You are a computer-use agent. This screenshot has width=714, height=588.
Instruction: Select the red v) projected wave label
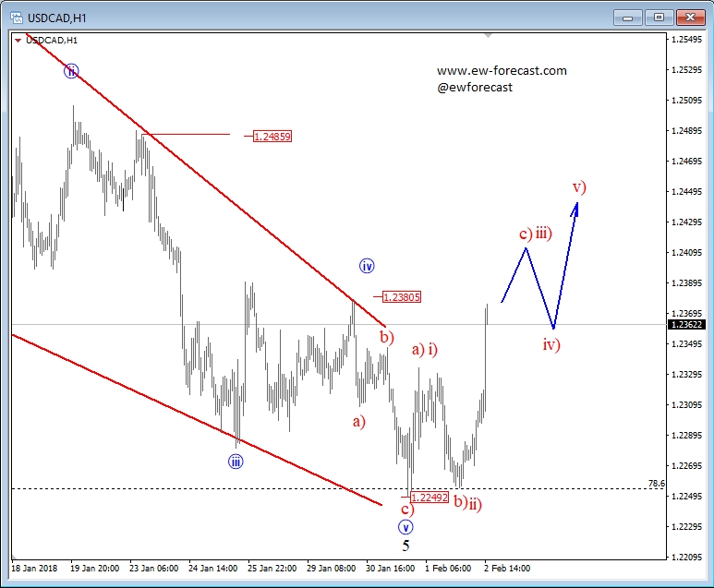click(x=579, y=186)
